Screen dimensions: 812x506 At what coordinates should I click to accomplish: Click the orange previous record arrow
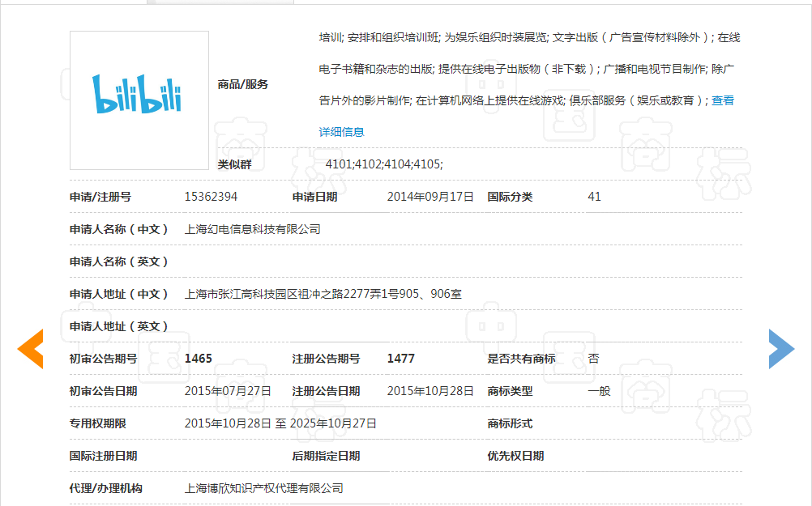click(31, 349)
